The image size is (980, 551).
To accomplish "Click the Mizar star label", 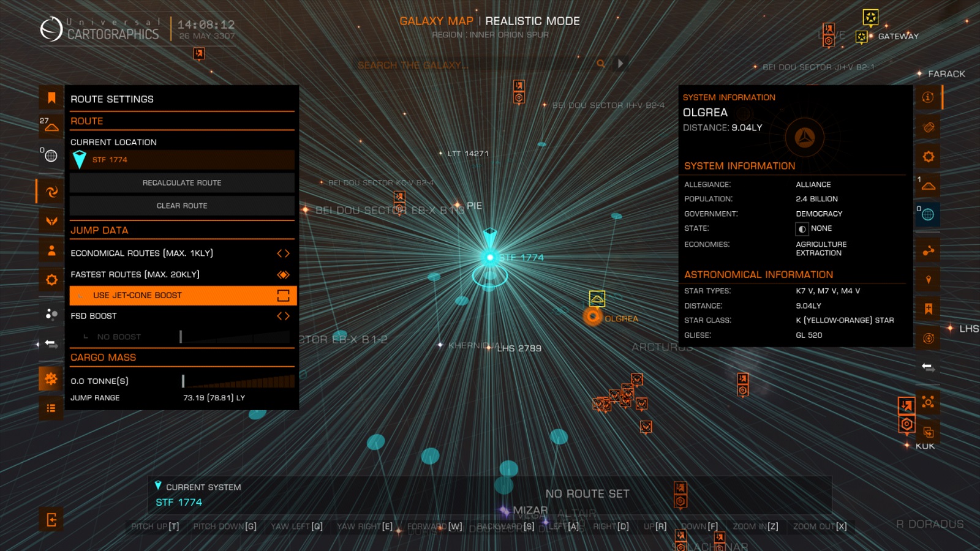I will tap(530, 510).
